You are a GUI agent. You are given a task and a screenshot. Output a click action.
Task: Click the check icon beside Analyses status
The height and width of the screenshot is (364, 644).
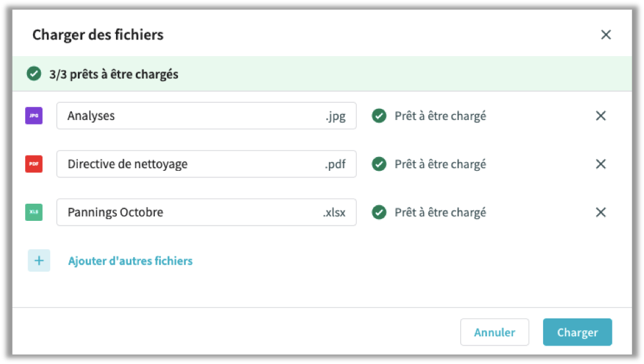pyautogui.click(x=379, y=116)
